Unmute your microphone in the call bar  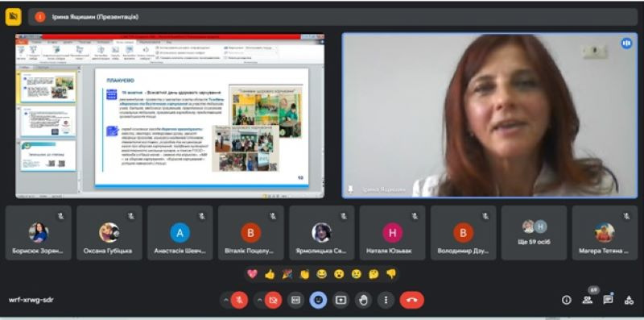pyautogui.click(x=239, y=301)
